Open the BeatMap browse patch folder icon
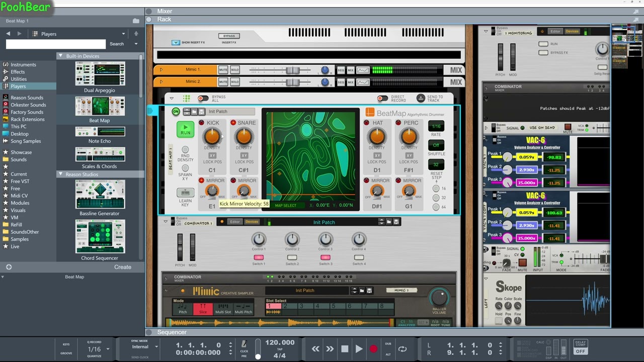Viewport: 644px width, 362px height. (x=194, y=112)
